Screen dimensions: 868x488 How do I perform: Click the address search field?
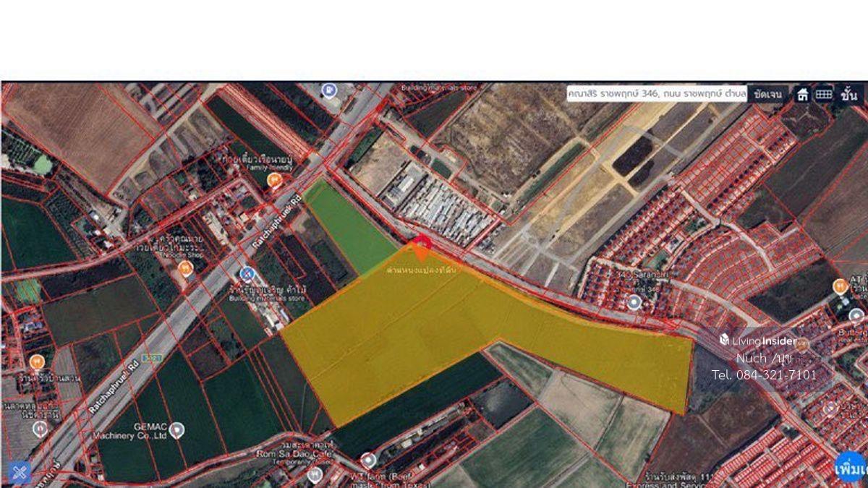click(656, 94)
